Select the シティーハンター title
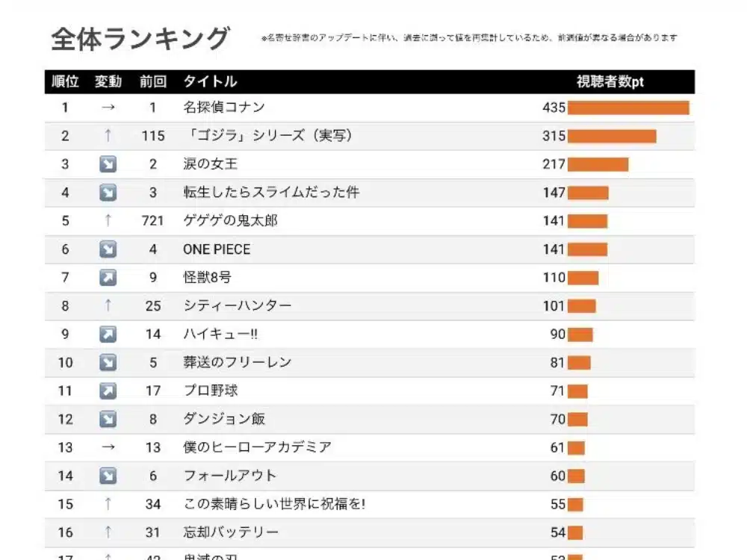The height and width of the screenshot is (560, 747). [238, 306]
